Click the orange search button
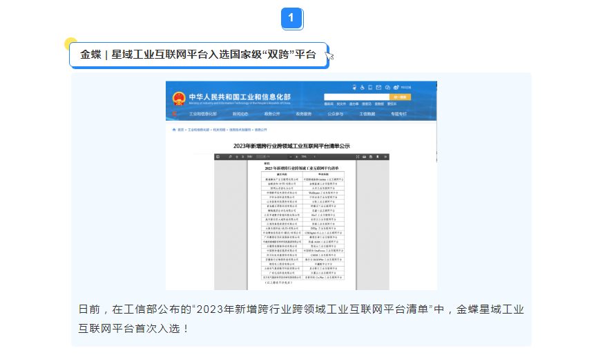 (x=401, y=97)
